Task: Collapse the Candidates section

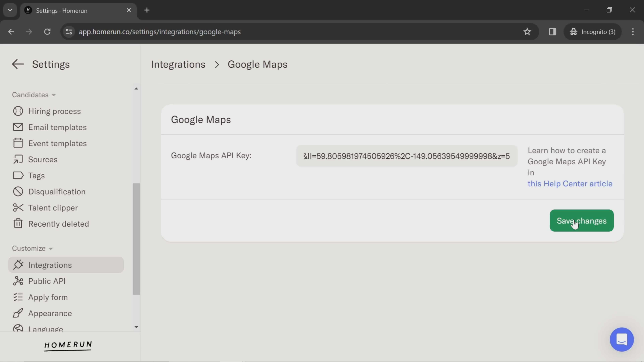Action: tap(34, 95)
